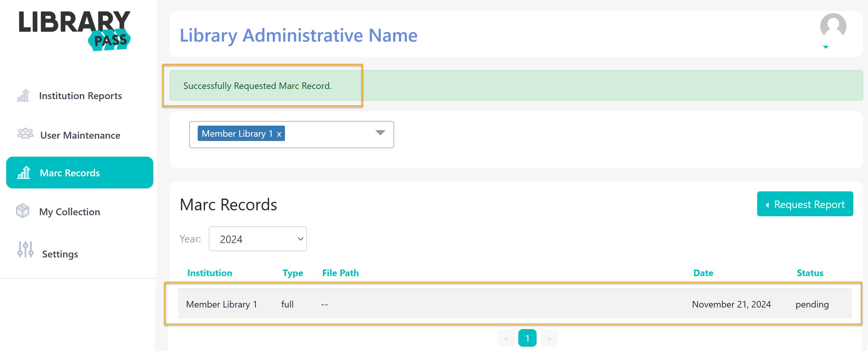Screen dimensions: 868x351
Task: Open Institution Reports menu item
Action: [x=80, y=96]
